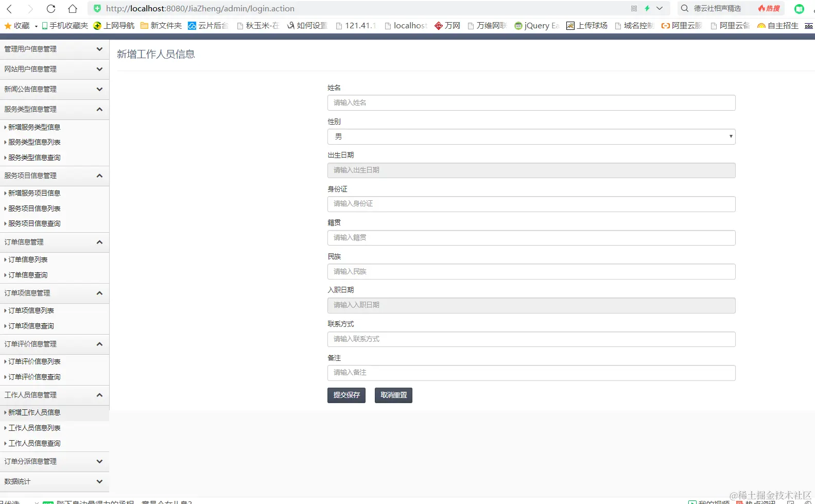
Task: Collapse 订单评价信息管理 menu section
Action: click(x=55, y=344)
